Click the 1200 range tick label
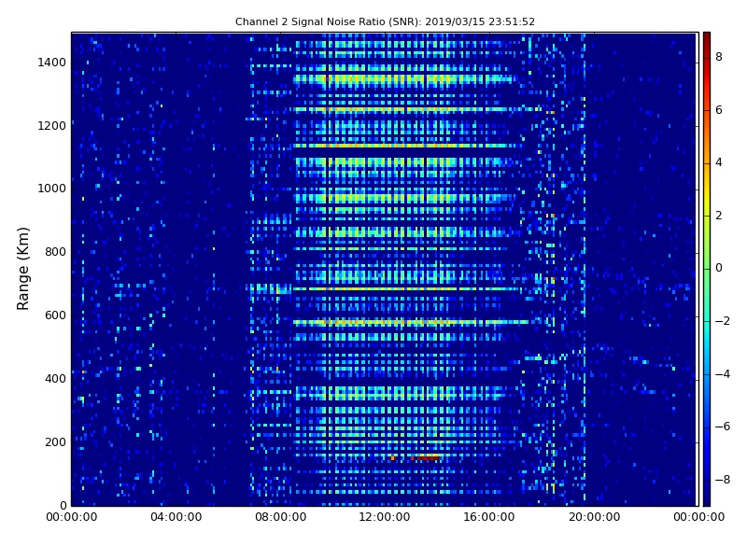The width and height of the screenshot is (747, 560). click(x=52, y=126)
